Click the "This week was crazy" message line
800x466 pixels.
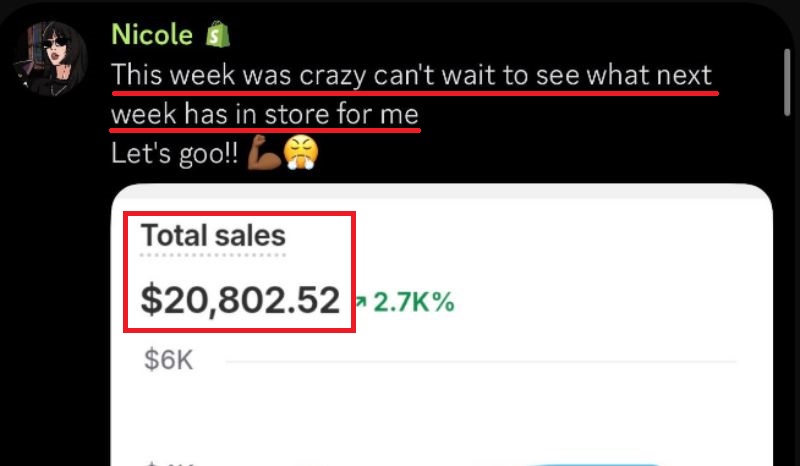412,76
